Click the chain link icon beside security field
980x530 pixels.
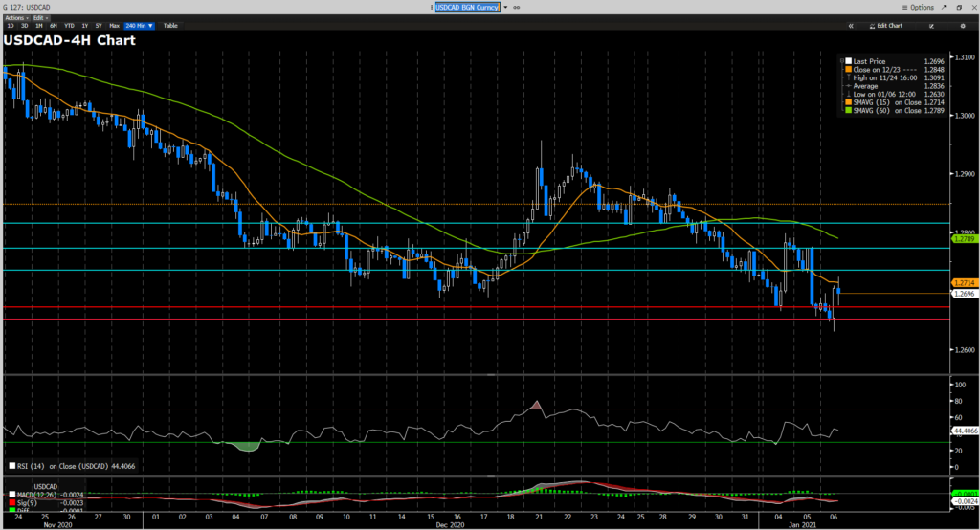(x=517, y=8)
